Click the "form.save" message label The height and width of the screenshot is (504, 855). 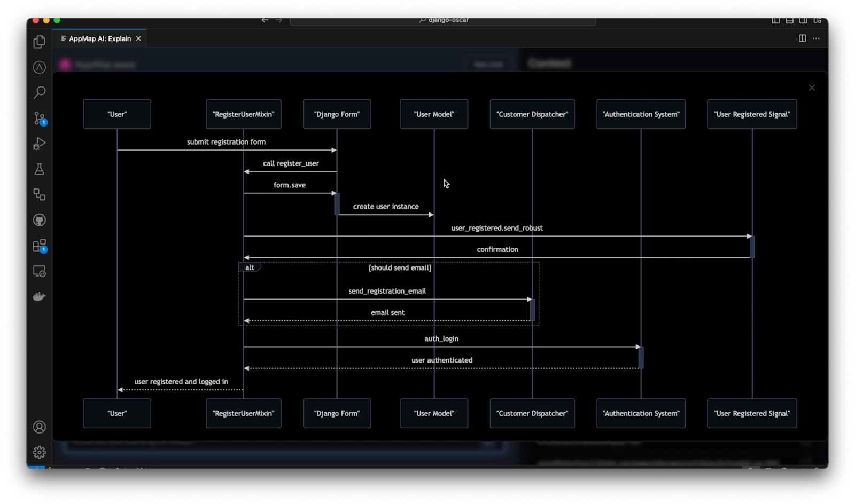(290, 185)
